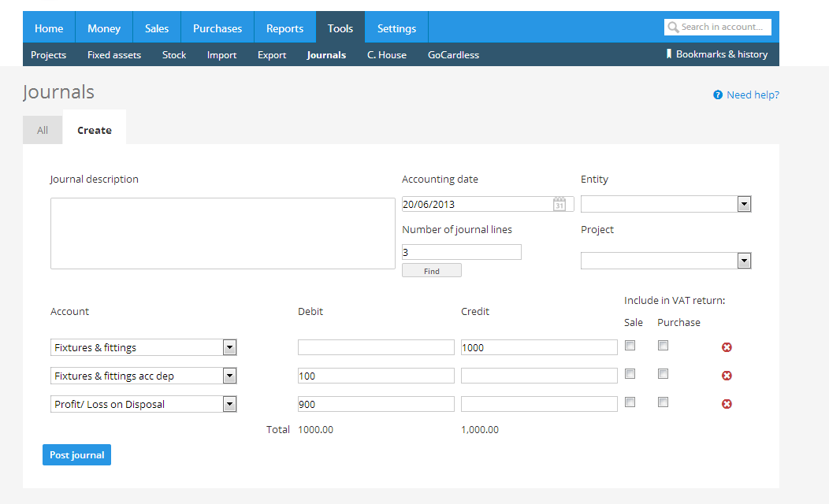Delete the Fixtures & fittings journal line
This screenshot has width=829, height=504.
(x=727, y=347)
